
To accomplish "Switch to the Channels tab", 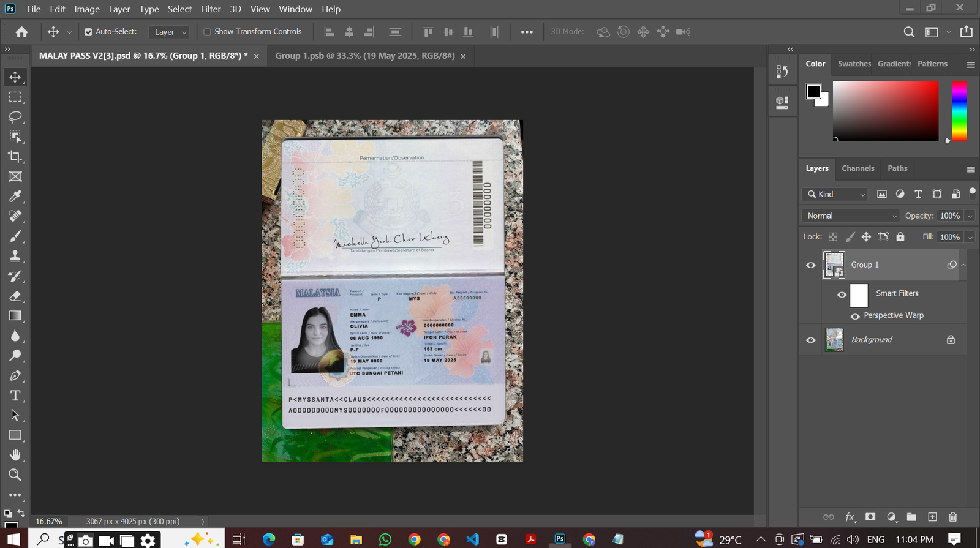I will (x=858, y=168).
